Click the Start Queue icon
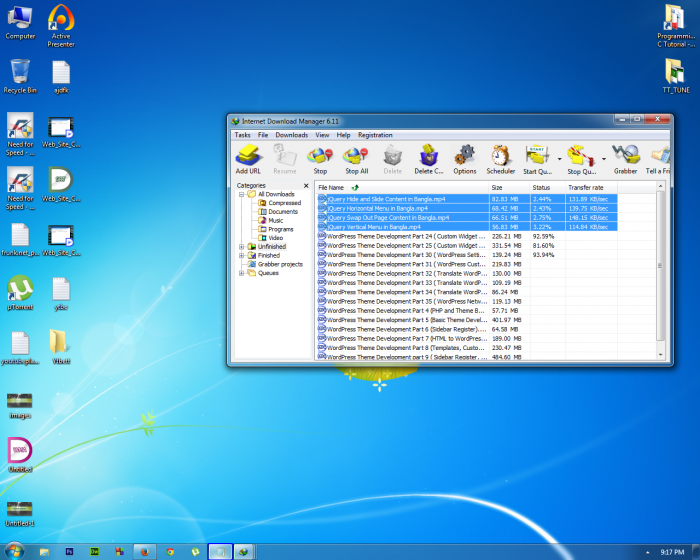Image resolution: width=700 pixels, height=560 pixels. tap(537, 157)
